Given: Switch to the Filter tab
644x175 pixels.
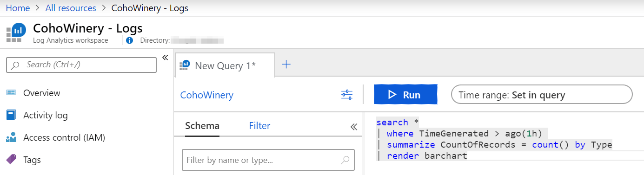Looking at the screenshot, I should [x=259, y=126].
